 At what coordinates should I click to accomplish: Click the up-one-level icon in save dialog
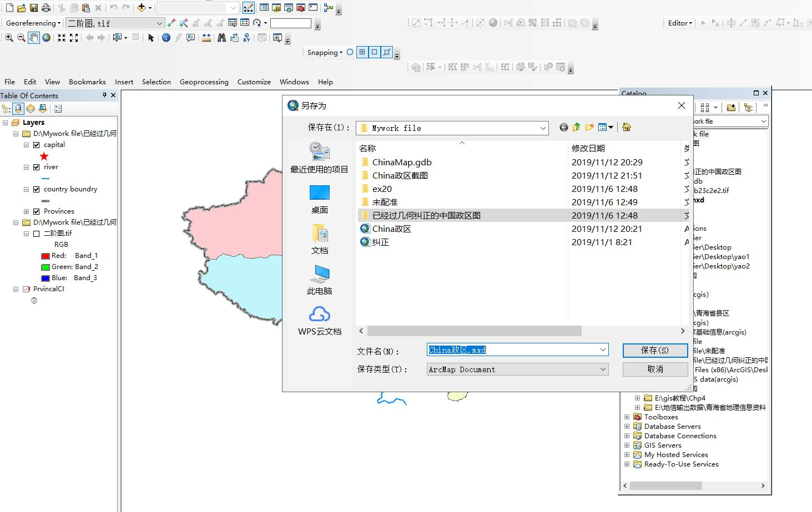point(576,127)
